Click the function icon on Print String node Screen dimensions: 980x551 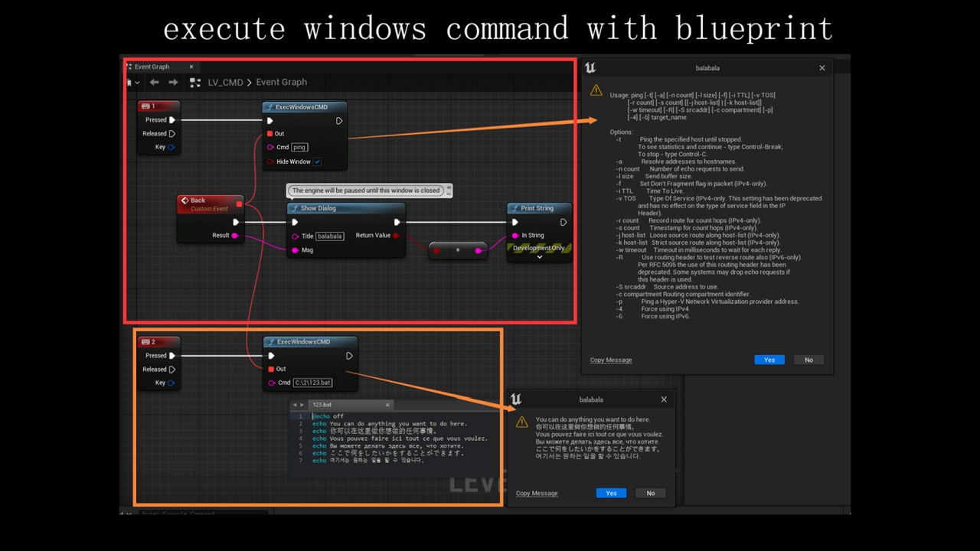pos(514,208)
